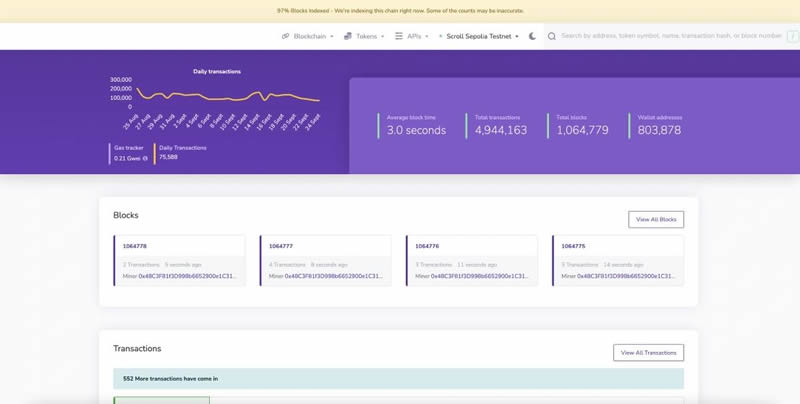Click the View All Transactions button

point(648,353)
